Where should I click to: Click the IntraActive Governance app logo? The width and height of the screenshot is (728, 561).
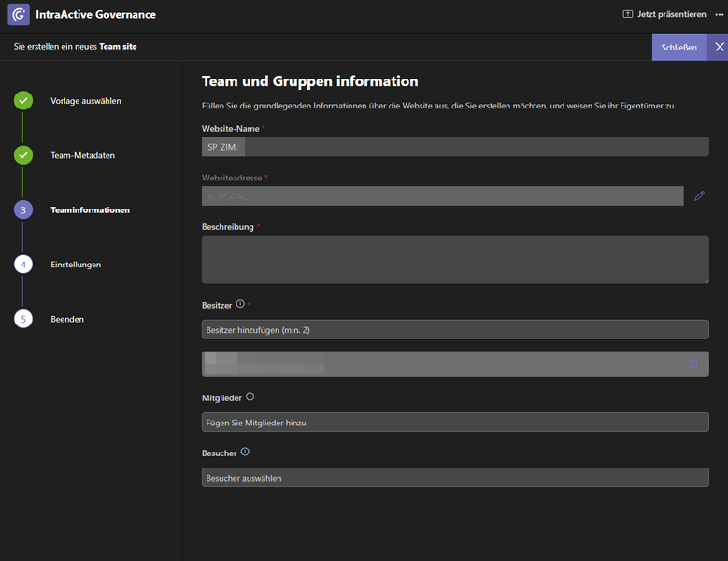tap(19, 15)
